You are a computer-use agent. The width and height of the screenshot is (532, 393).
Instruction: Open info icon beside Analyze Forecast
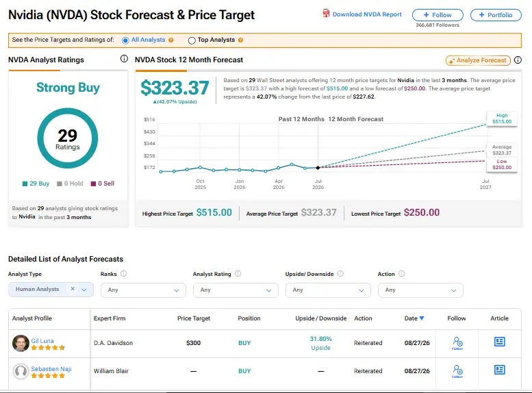(518, 60)
